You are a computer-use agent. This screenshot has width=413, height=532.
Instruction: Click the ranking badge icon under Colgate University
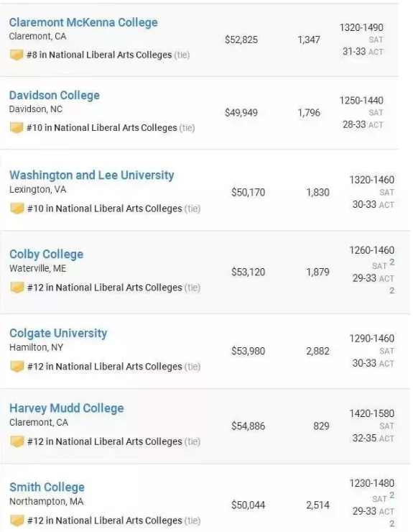point(17,367)
